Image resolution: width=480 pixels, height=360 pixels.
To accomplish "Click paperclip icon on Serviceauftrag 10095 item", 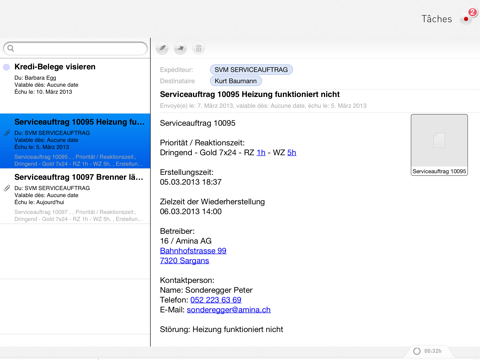I will pos(7,133).
